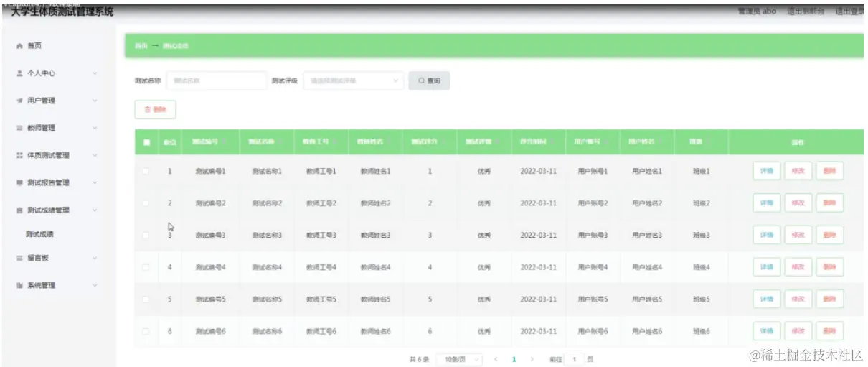
Task: Collapse 测试成绩管理 sidebar chevron
Action: point(95,210)
